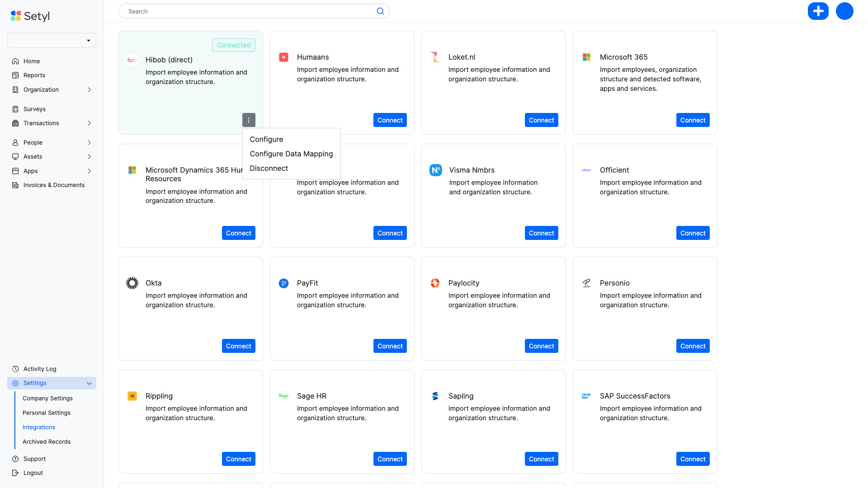Open the Hibob three-dot options icon

pos(249,120)
